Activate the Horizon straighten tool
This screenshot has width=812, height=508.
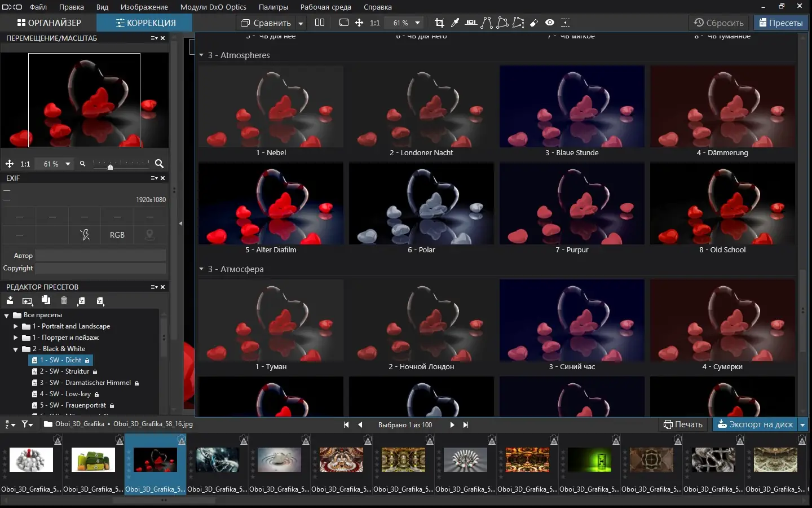click(471, 23)
